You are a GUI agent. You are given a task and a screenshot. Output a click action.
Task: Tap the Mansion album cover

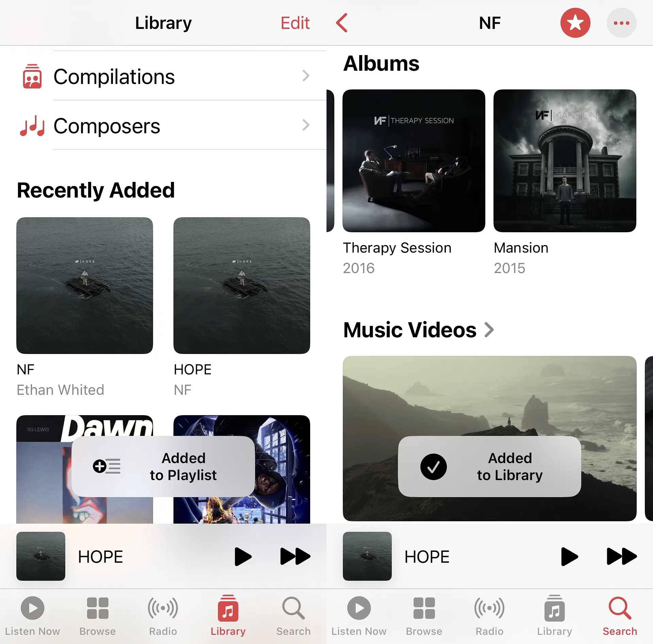(565, 161)
